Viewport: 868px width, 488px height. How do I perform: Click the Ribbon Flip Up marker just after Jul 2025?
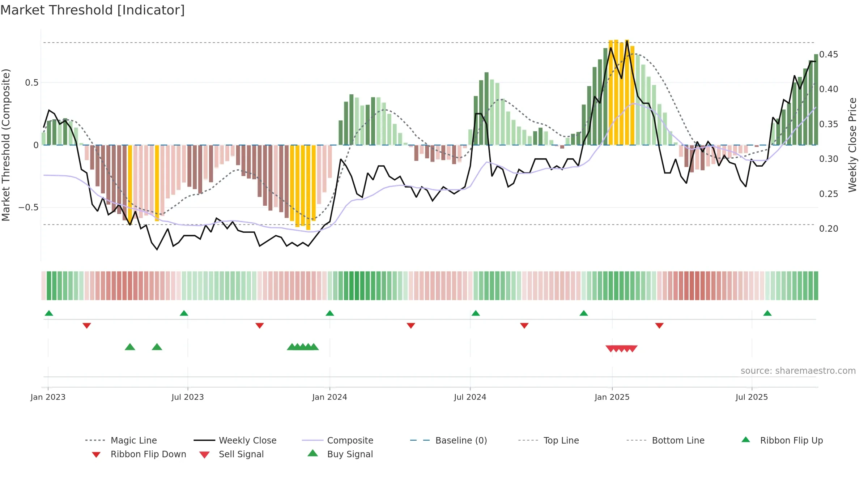pyautogui.click(x=767, y=313)
